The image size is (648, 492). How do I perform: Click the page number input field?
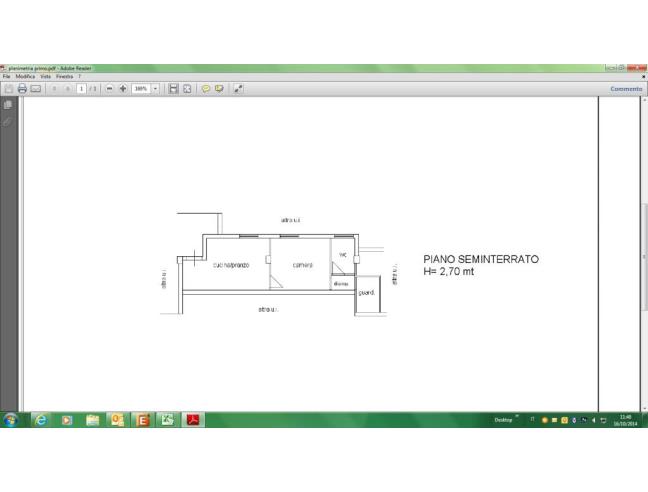(81, 88)
